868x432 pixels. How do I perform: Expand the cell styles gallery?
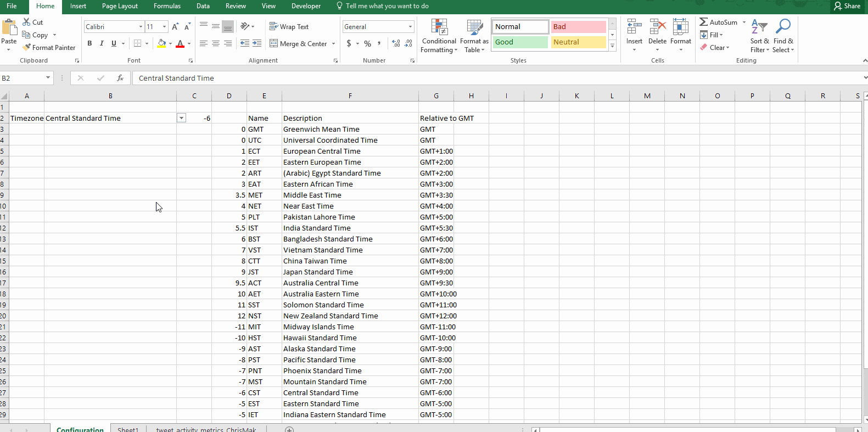click(613, 46)
